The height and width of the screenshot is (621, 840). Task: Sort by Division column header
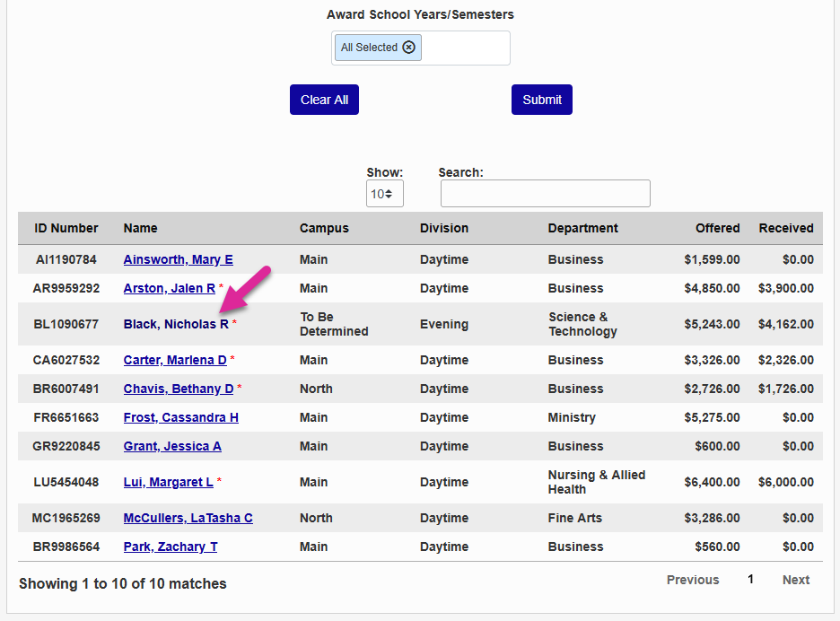tap(444, 228)
